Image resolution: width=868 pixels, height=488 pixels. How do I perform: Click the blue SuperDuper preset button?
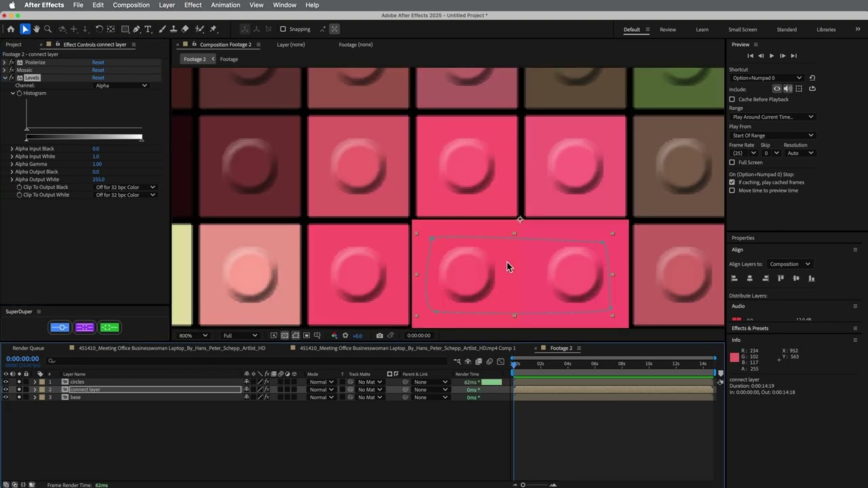(60, 327)
